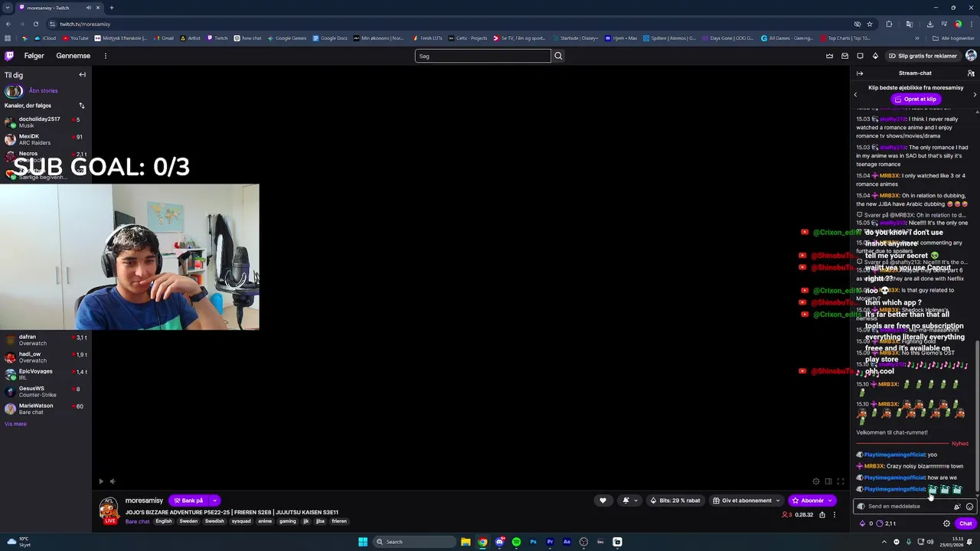Open emote picker smiley in chat box
The width and height of the screenshot is (980, 551).
click(x=970, y=507)
